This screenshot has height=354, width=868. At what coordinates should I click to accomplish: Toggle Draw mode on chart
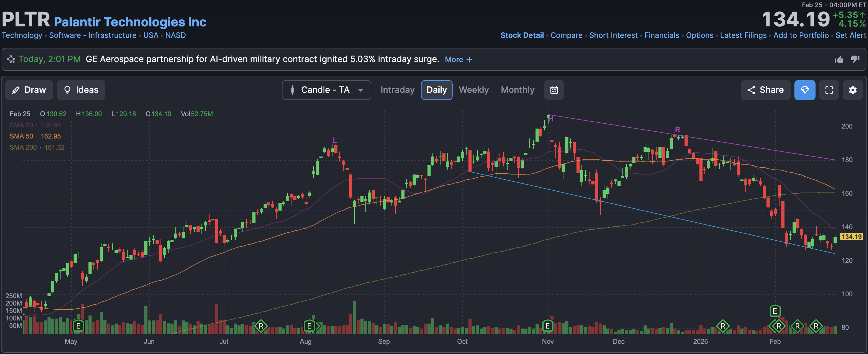point(29,90)
